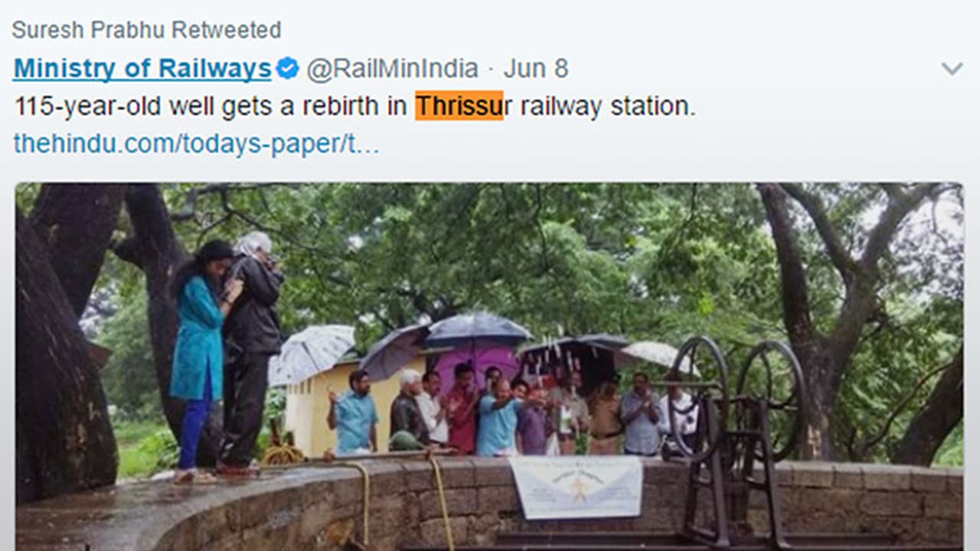This screenshot has width=980, height=551.
Task: Click the @RailMinIndia handle
Action: 392,69
